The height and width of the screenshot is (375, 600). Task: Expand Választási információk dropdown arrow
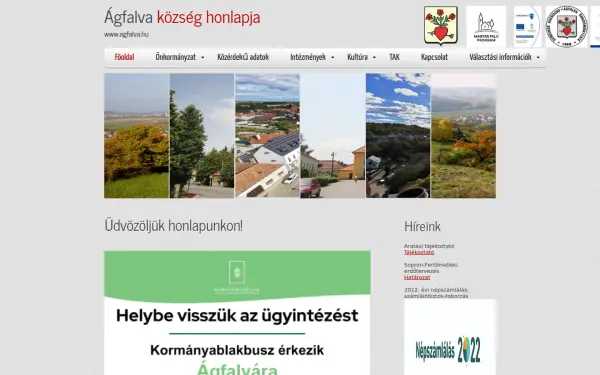click(x=538, y=57)
